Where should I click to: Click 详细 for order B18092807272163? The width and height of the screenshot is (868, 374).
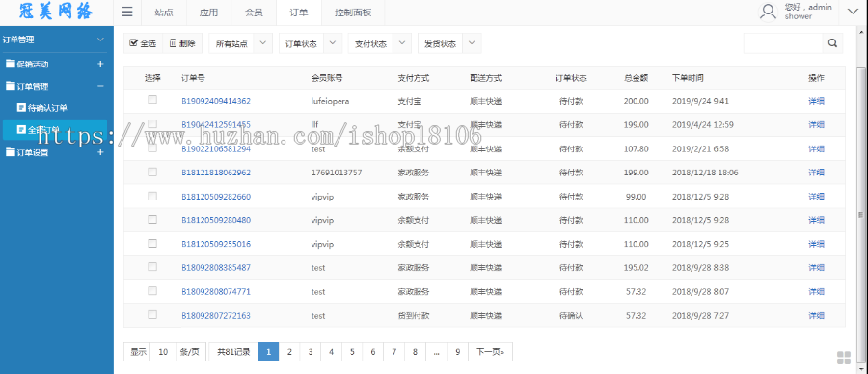(x=816, y=316)
